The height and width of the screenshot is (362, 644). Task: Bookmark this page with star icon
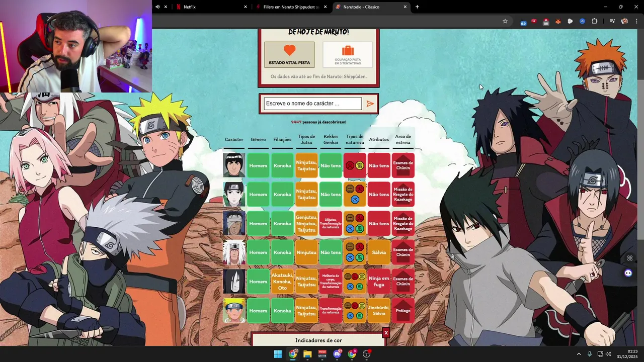505,21
